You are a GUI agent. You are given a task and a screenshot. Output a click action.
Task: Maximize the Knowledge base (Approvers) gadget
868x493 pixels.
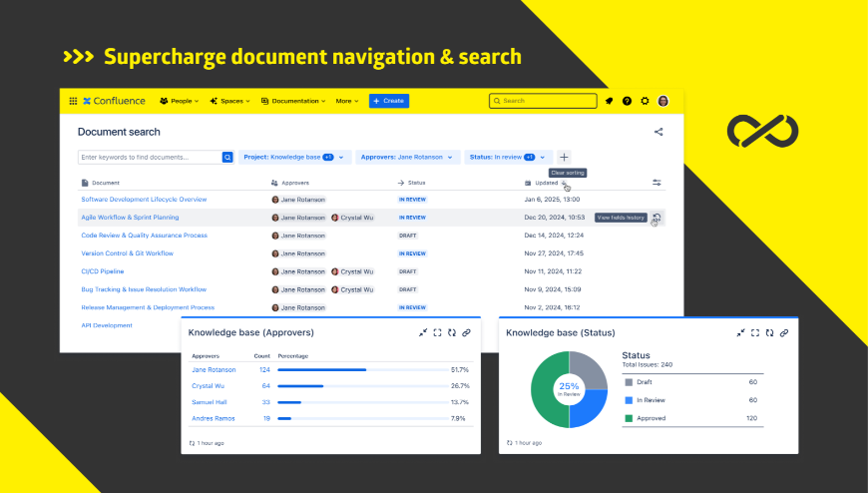(x=437, y=332)
